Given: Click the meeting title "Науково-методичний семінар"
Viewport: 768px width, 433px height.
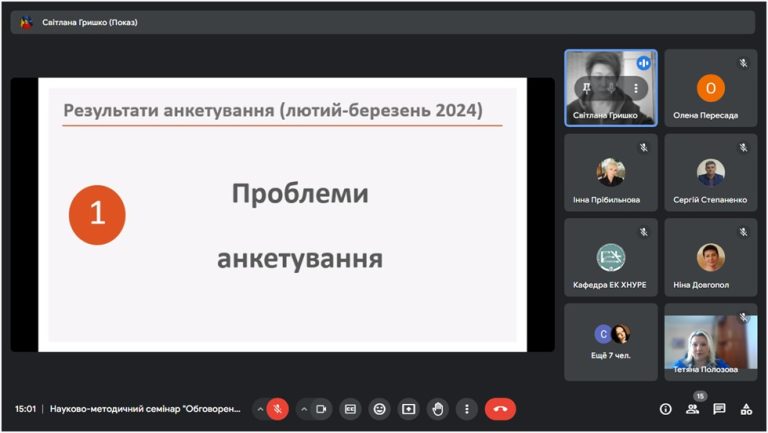Looking at the screenshot, I should 145,409.
